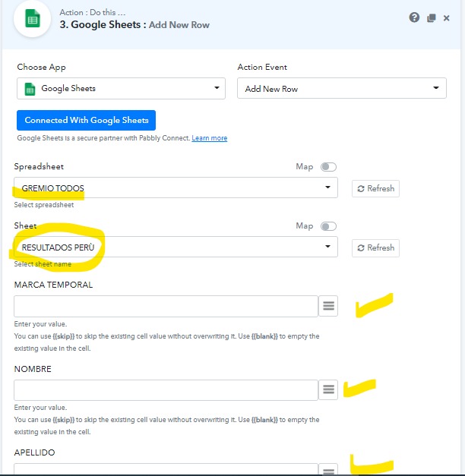465x476 pixels.
Task: Close the Google Sheets action step
Action: 447,18
